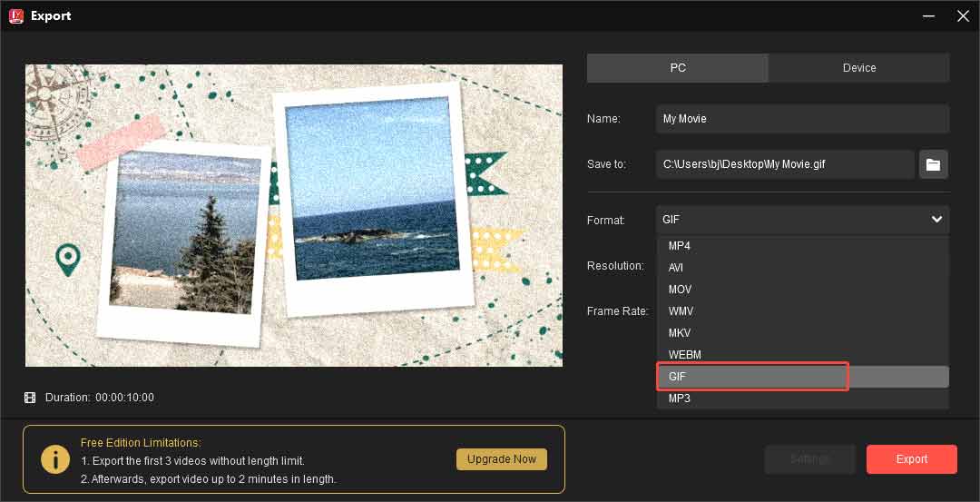
Task: Switch to the PC tab
Action: (x=678, y=67)
